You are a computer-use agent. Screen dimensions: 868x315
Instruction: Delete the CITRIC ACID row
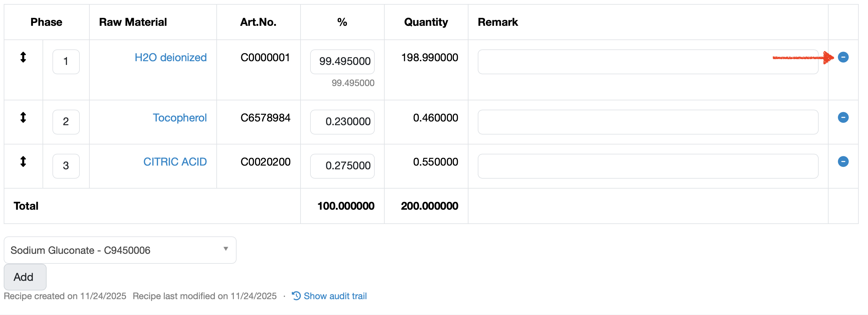pos(843,162)
